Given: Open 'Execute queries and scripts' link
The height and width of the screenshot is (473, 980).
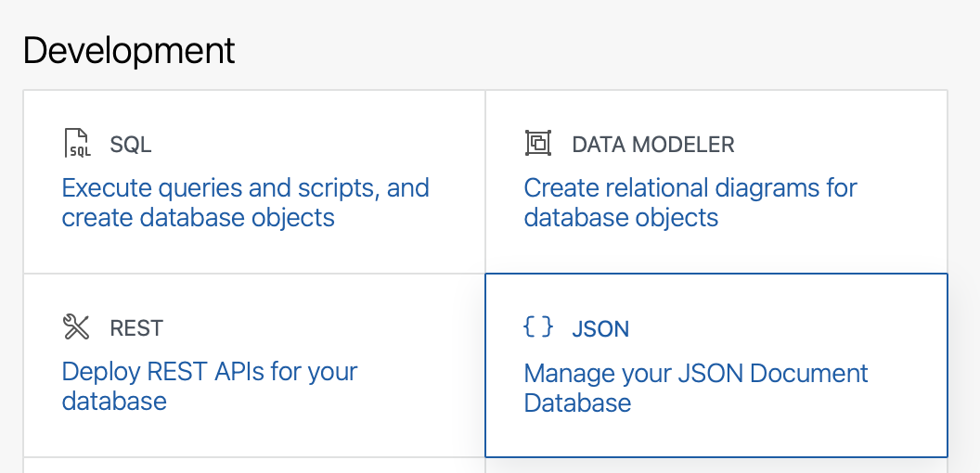Looking at the screenshot, I should (245, 188).
